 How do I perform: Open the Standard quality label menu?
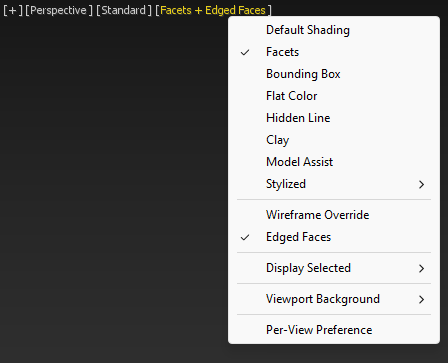tap(123, 10)
